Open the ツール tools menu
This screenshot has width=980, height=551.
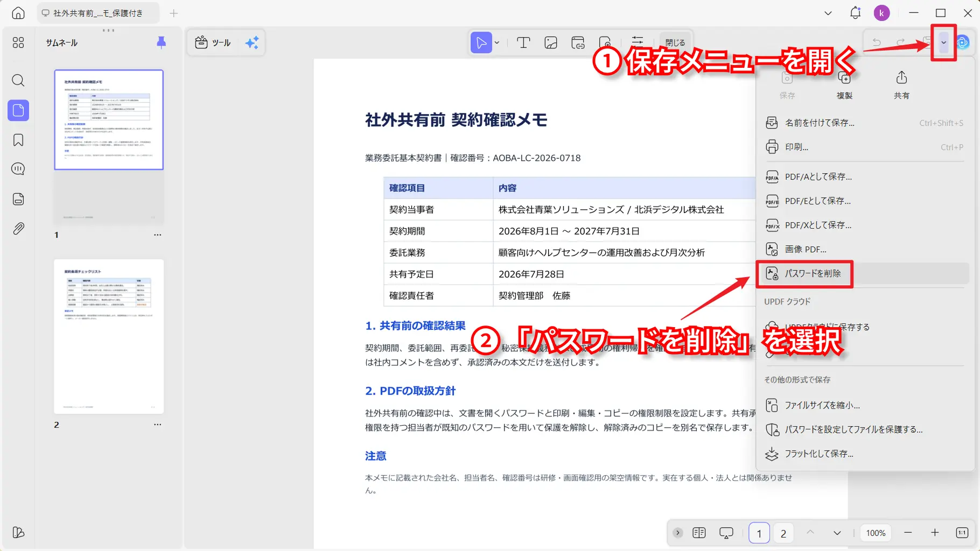(x=213, y=43)
